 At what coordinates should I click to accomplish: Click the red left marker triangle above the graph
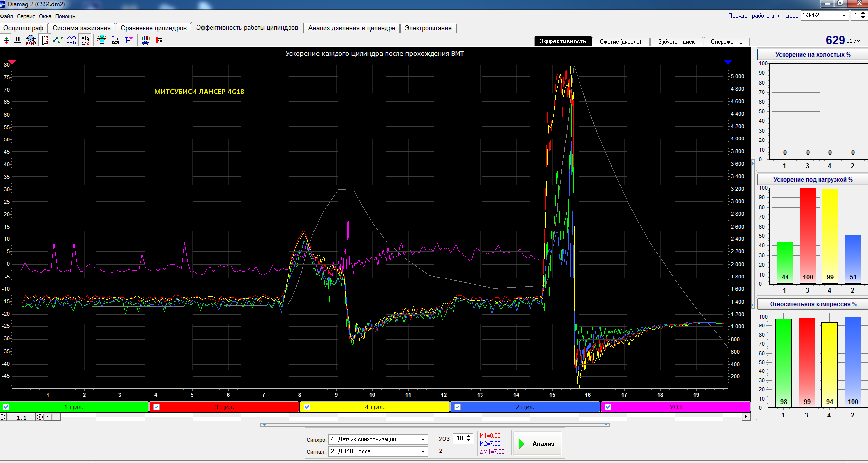12,62
